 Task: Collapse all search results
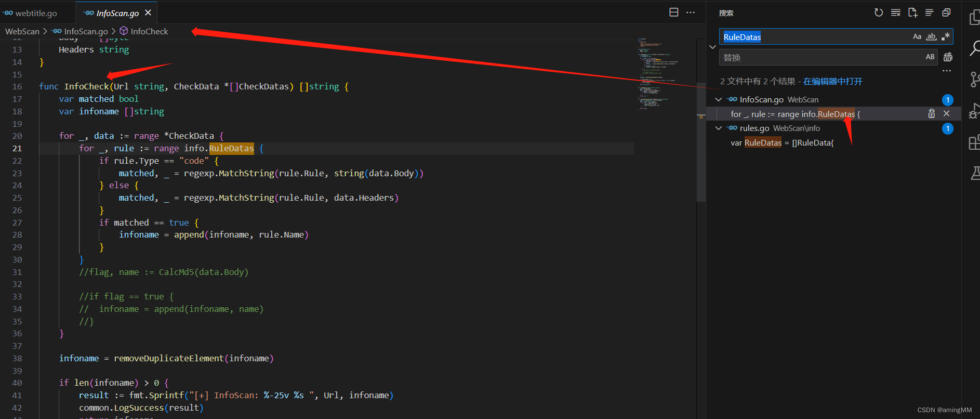(x=946, y=12)
